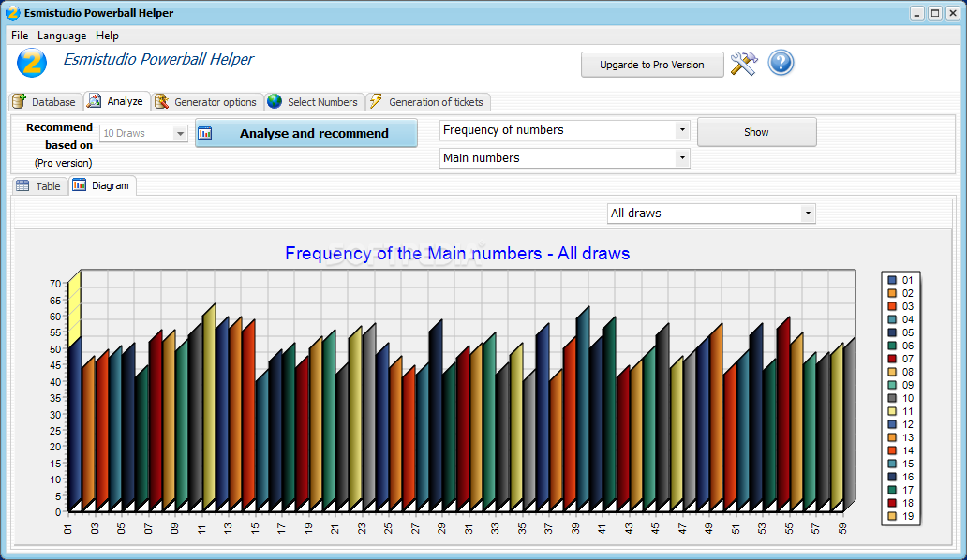Close the Powerball Helper window

tap(953, 13)
